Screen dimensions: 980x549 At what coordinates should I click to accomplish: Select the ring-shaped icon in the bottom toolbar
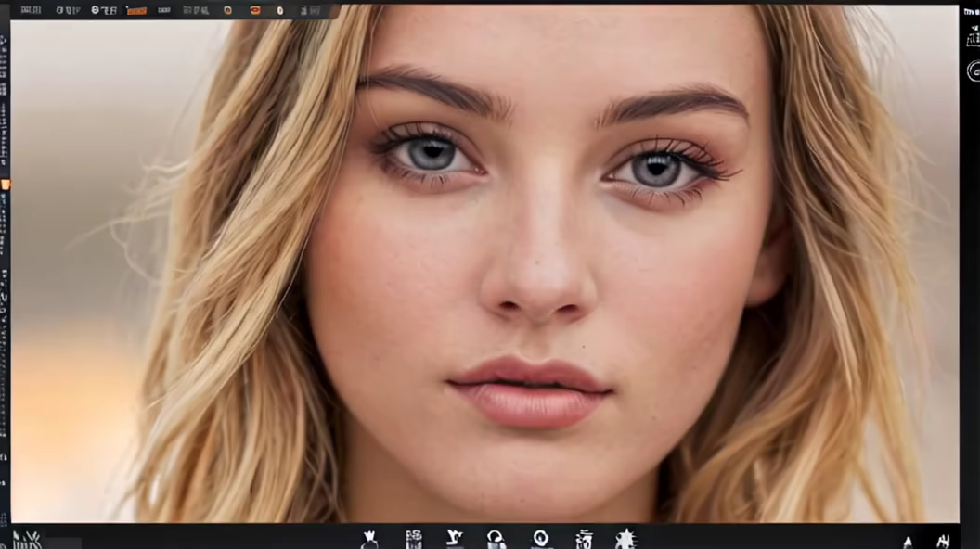point(541,538)
